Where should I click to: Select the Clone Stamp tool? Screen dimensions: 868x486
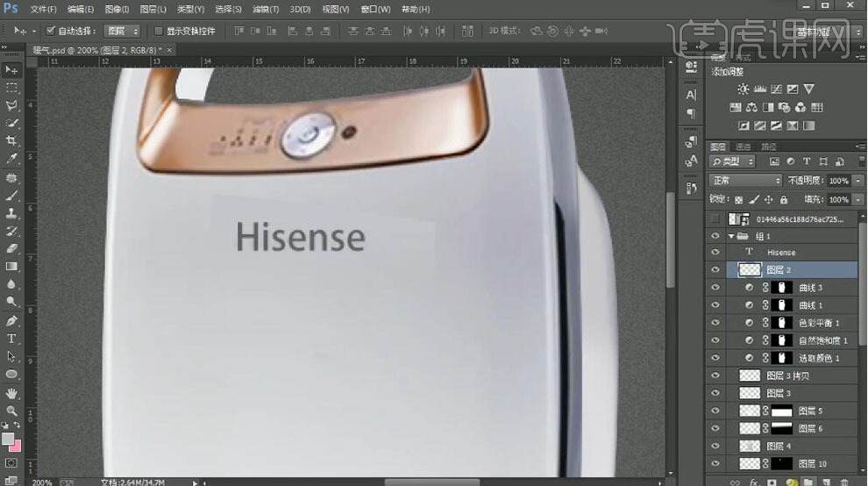(x=11, y=213)
